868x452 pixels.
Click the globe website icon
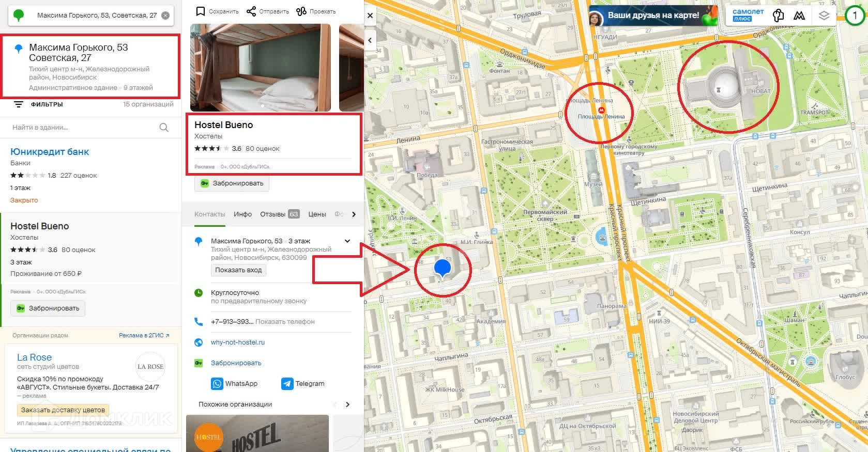coord(199,342)
